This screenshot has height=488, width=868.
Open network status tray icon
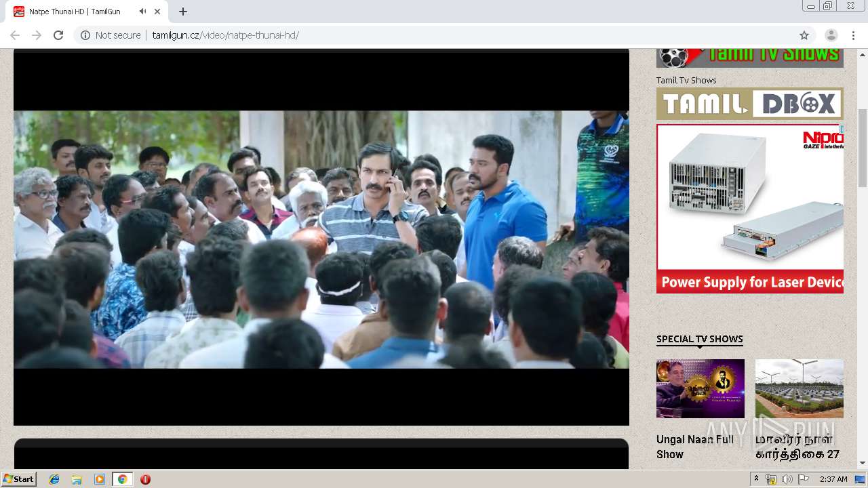coord(771,479)
